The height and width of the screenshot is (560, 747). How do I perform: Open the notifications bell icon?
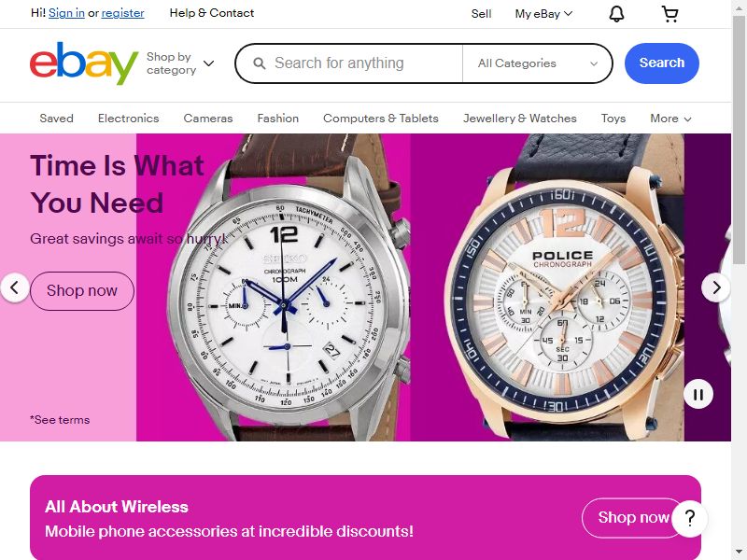pos(616,14)
